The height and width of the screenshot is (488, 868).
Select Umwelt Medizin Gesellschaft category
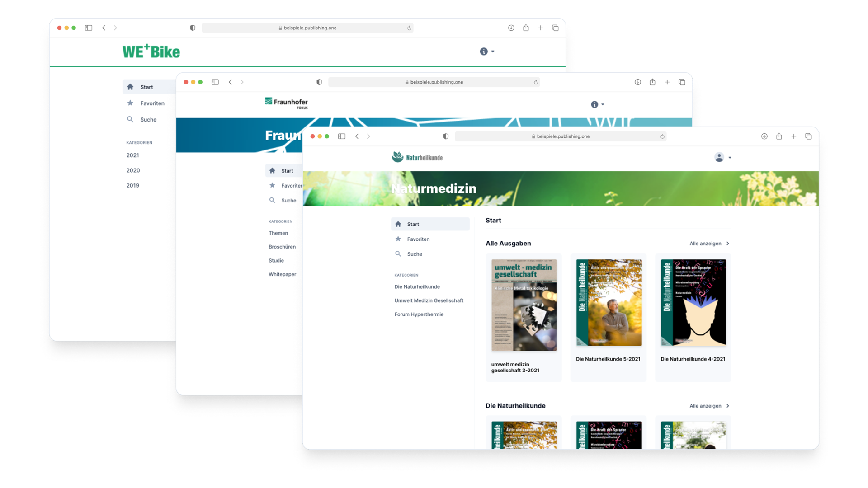(428, 300)
